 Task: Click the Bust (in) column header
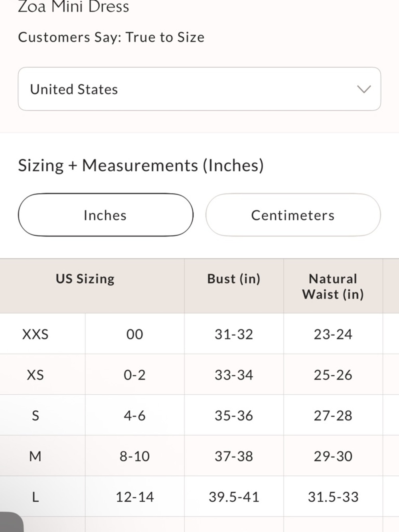click(x=234, y=279)
